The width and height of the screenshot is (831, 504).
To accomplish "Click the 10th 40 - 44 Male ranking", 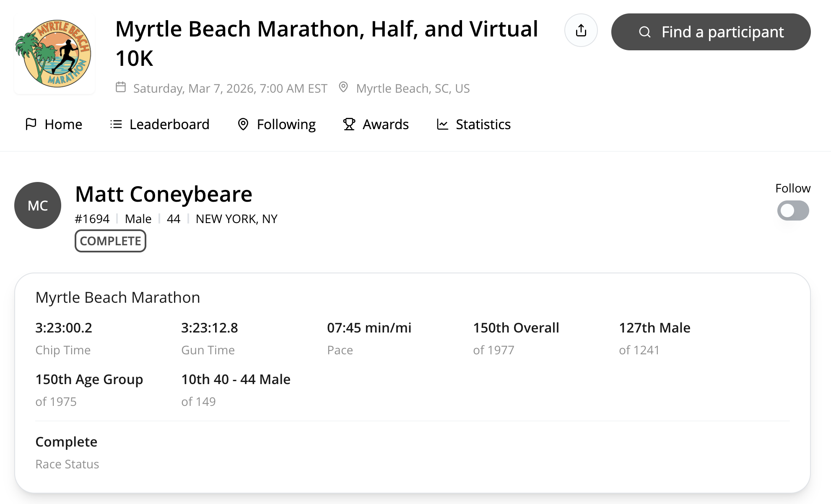I will (x=236, y=379).
